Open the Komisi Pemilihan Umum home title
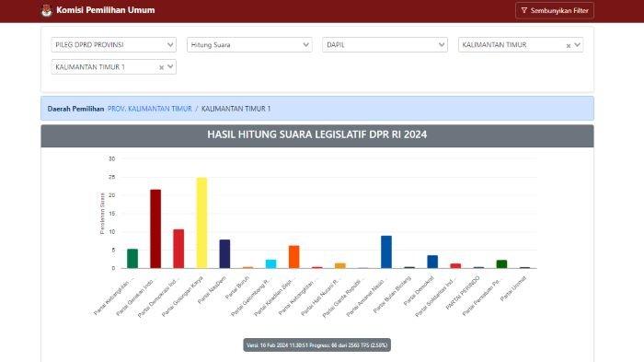Screen dimensions: 644x362 [106, 10]
